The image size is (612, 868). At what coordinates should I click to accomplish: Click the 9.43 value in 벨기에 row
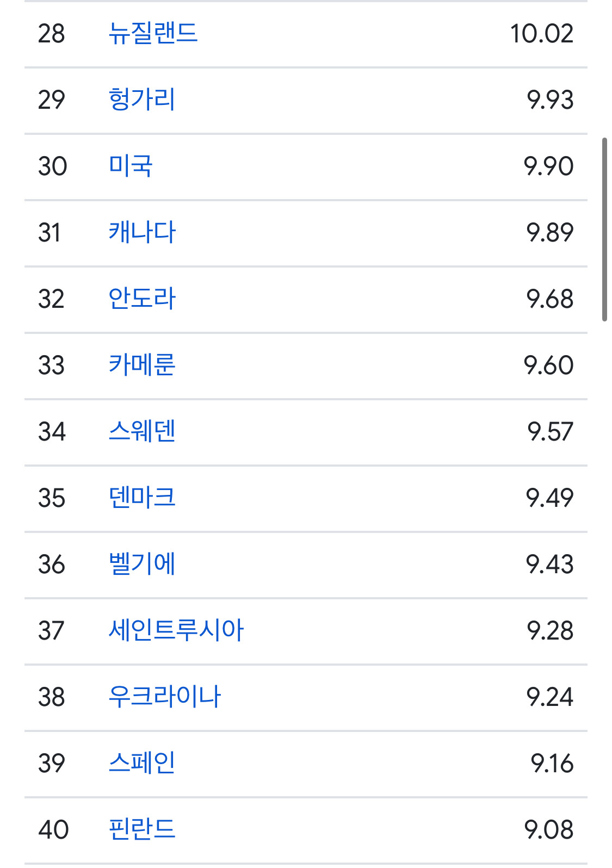pos(549,565)
